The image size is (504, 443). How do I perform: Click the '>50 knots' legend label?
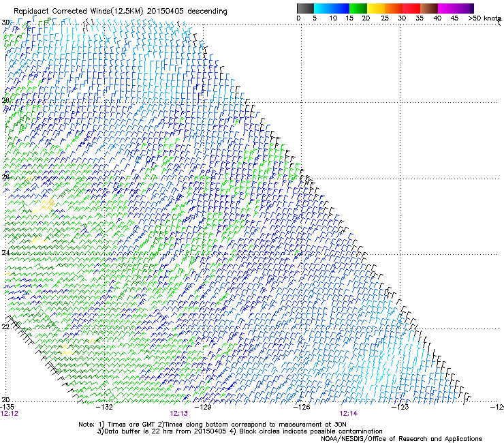click(x=485, y=18)
